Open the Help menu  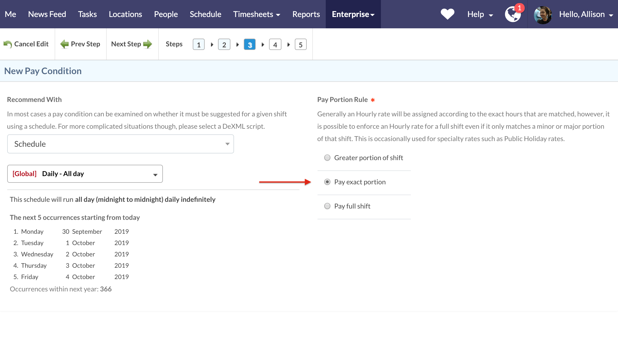[480, 14]
